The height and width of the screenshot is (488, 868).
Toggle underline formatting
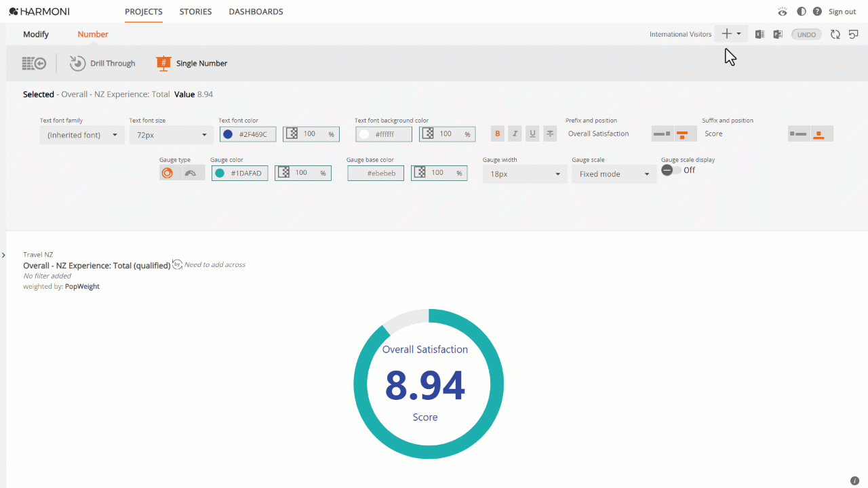point(533,134)
